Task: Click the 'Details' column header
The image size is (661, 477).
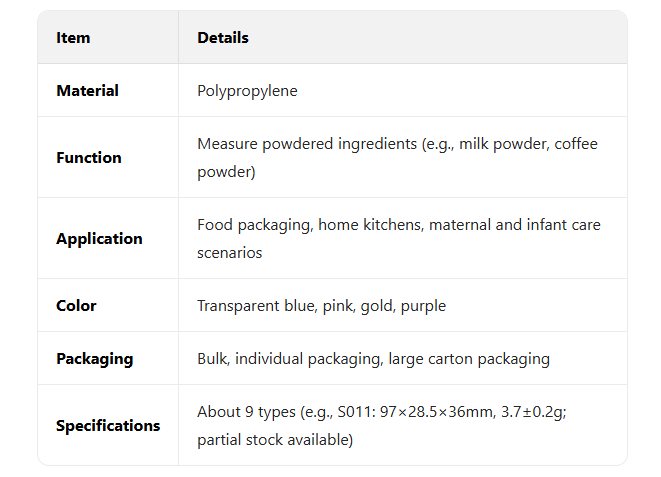Action: (x=223, y=38)
